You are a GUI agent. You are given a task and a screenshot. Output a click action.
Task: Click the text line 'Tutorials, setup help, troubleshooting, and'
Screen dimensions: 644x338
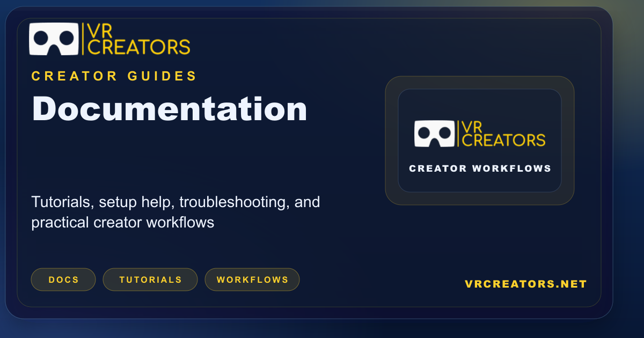click(x=175, y=202)
